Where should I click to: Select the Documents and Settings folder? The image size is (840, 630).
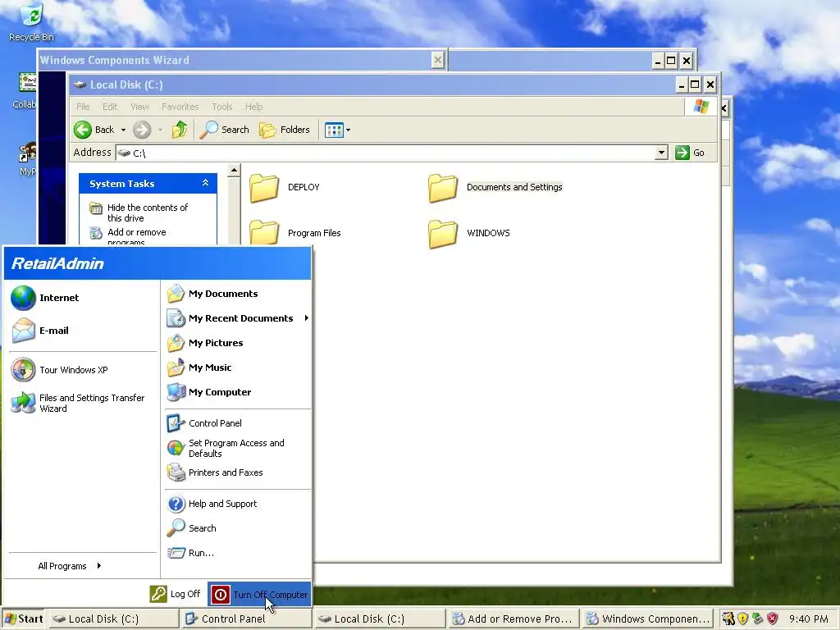click(x=495, y=188)
